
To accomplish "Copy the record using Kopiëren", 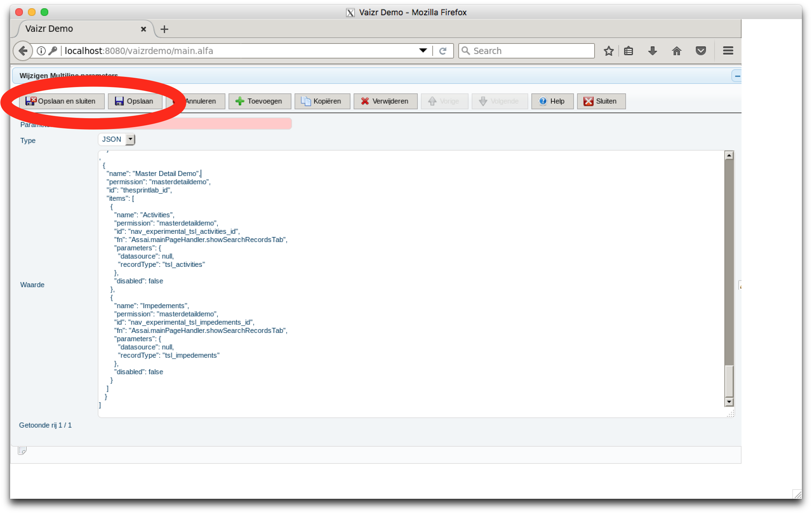I will tap(322, 101).
